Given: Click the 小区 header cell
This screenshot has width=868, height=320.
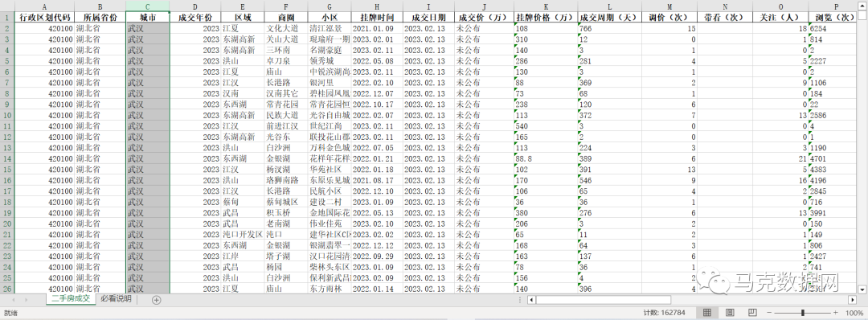Looking at the screenshot, I should tap(330, 17).
